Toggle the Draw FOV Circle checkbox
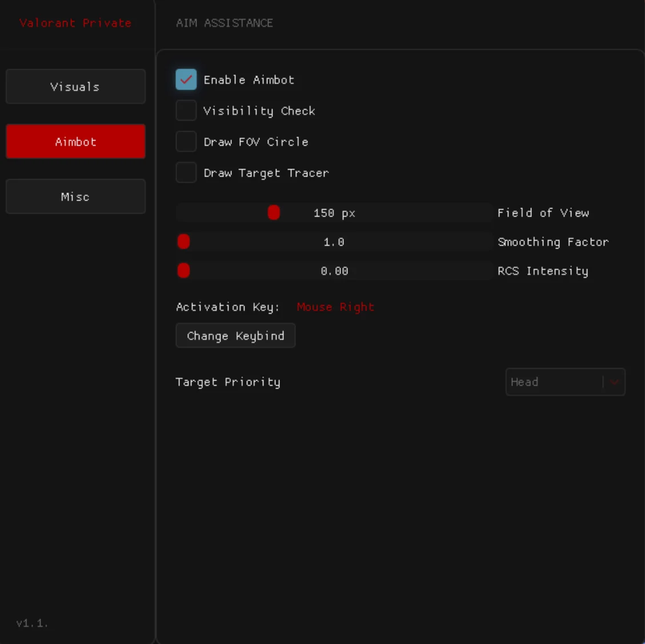Image resolution: width=645 pixels, height=644 pixels. tap(186, 142)
